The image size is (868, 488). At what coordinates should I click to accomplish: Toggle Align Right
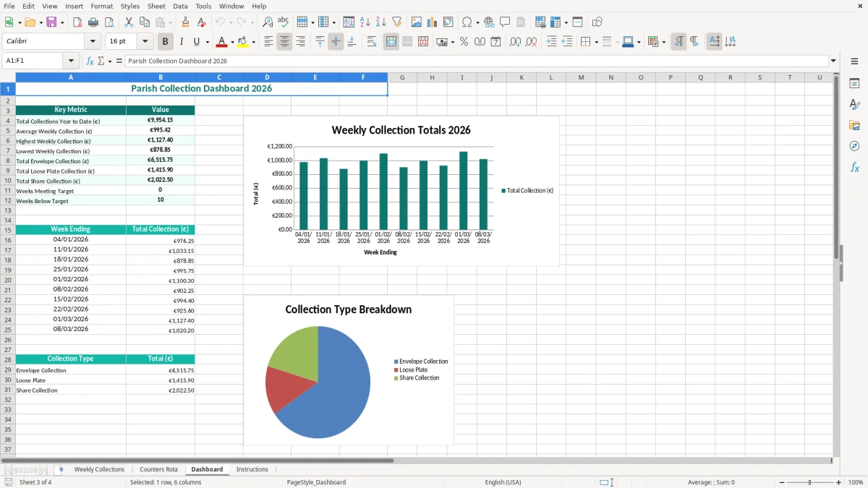point(300,42)
